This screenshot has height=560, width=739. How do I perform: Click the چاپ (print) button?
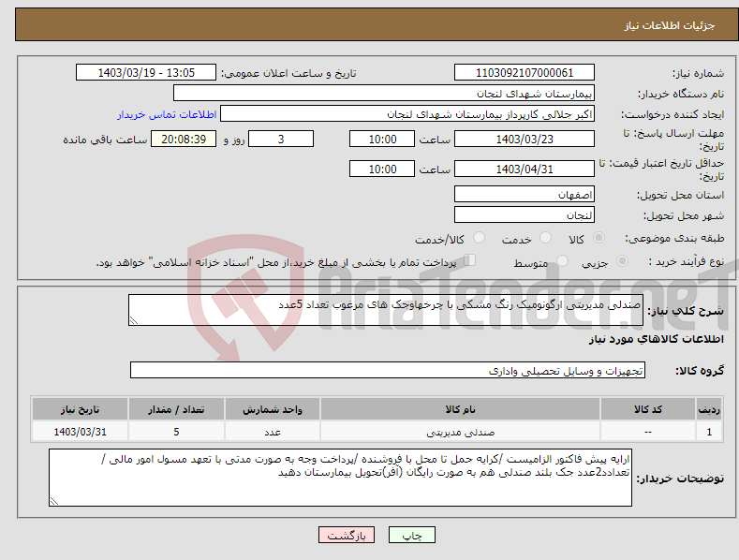tap(411, 535)
